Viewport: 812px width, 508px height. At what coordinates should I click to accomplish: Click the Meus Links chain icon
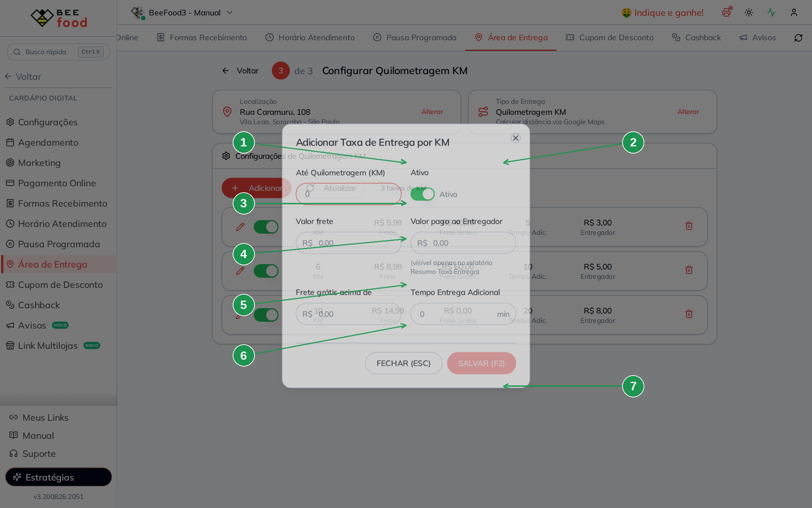tap(14, 417)
